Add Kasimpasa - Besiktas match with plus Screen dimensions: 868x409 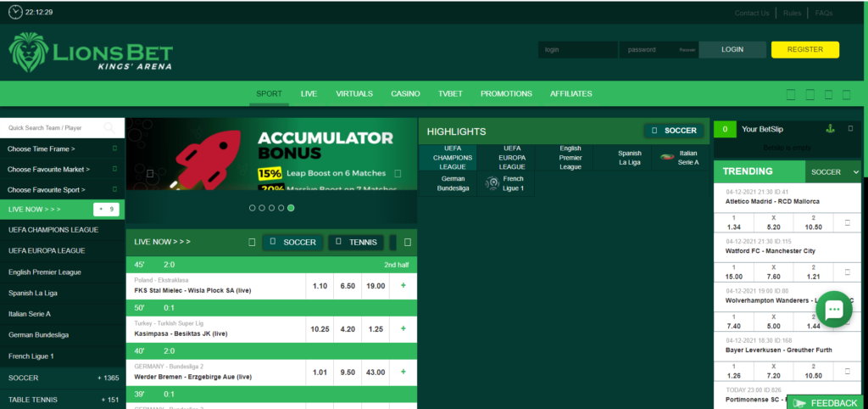click(x=403, y=328)
